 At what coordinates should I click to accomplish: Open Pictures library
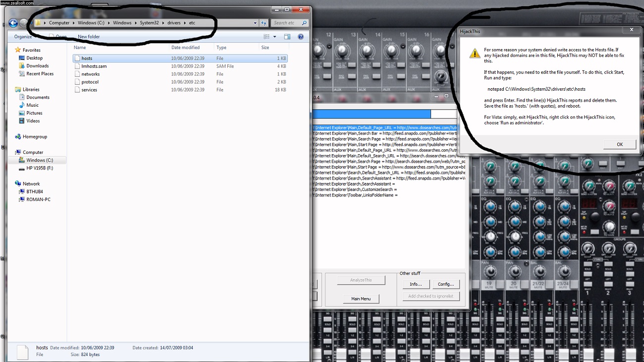[x=34, y=113]
